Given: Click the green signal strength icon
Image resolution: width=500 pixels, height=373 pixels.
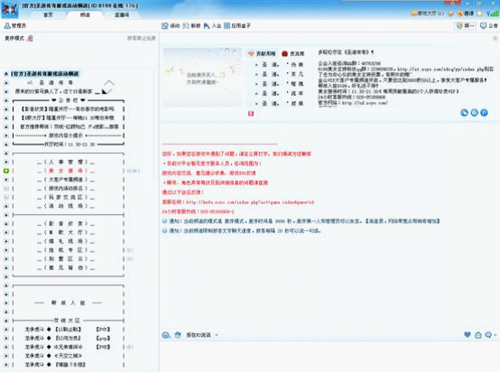Looking at the screenshot, I should pos(492,13).
